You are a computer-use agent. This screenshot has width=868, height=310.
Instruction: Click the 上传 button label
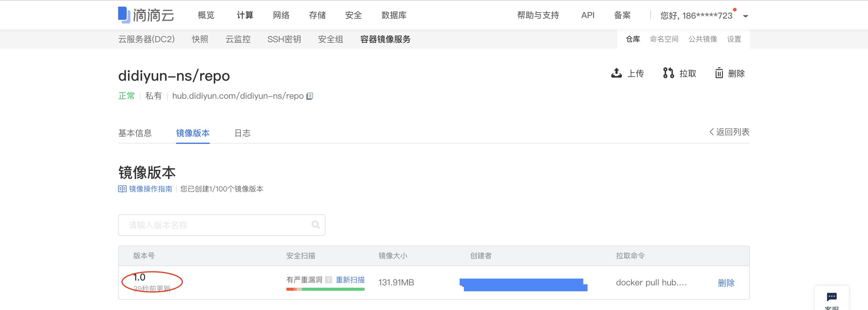(x=636, y=73)
